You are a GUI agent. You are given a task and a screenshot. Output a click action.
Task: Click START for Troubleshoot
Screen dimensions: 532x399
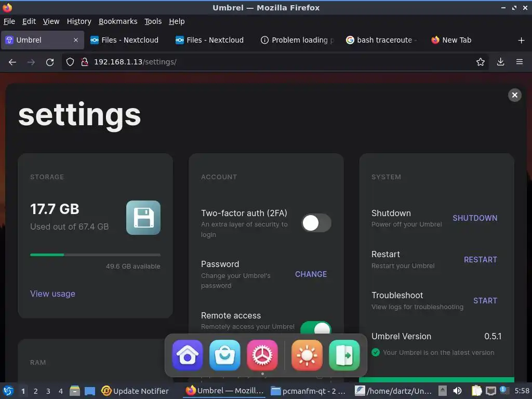(x=485, y=301)
